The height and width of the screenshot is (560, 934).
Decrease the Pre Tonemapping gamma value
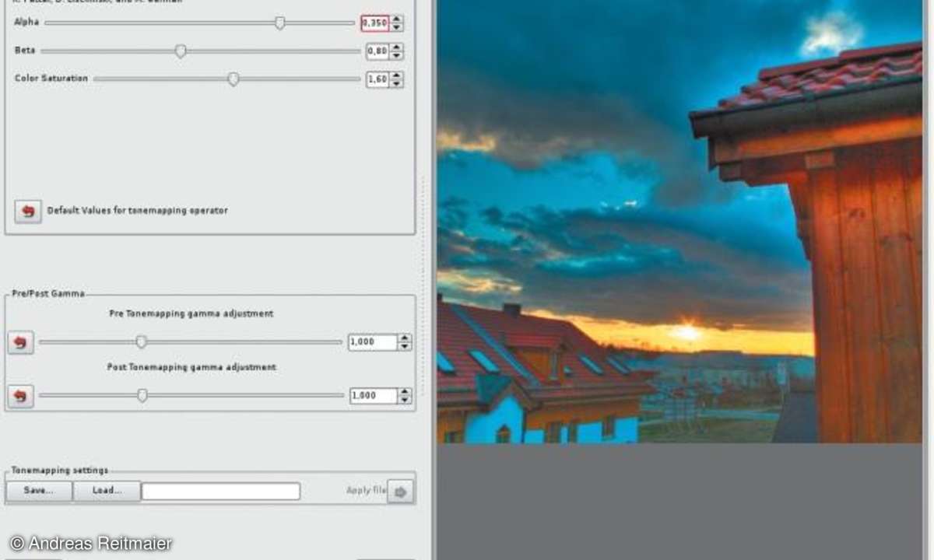404,346
